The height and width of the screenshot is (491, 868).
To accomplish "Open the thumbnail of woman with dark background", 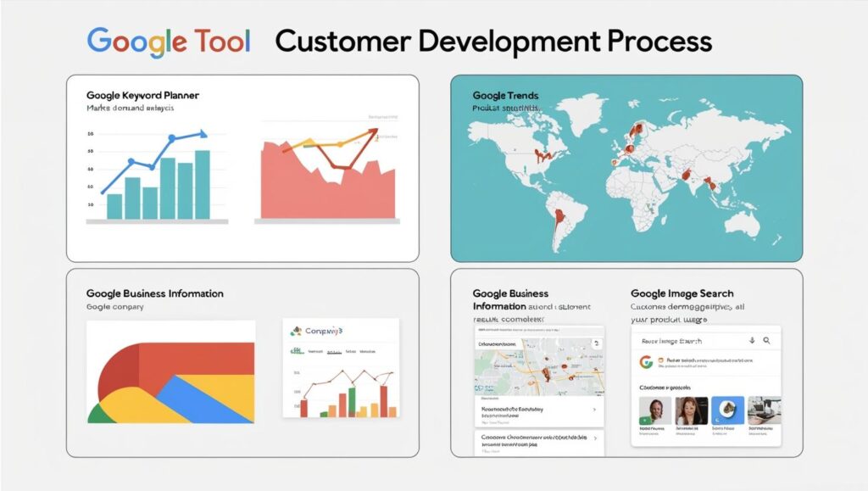I will pos(692,410).
